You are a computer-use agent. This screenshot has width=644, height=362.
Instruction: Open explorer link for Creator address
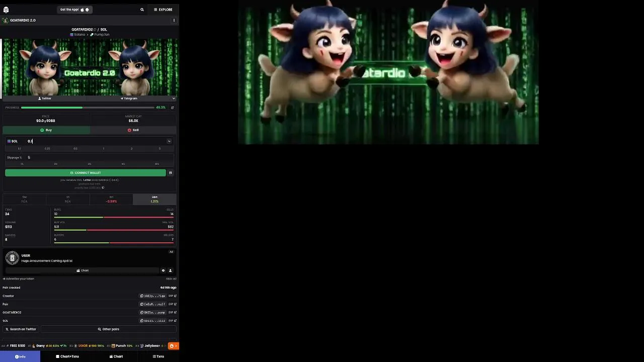(173, 296)
